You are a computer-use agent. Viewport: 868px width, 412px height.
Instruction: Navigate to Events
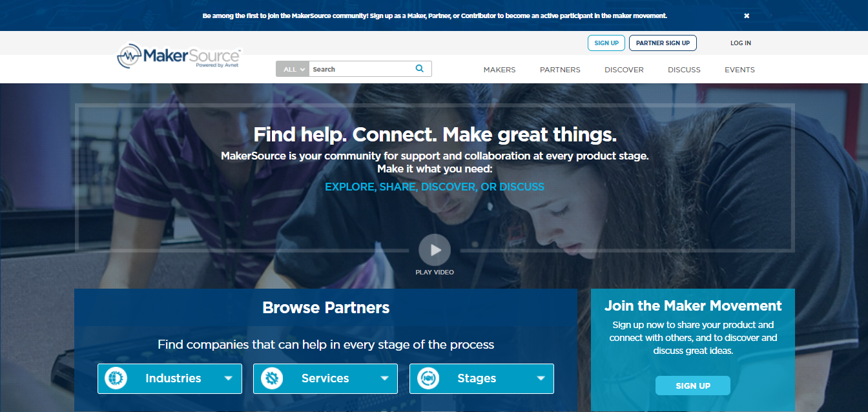(x=739, y=70)
